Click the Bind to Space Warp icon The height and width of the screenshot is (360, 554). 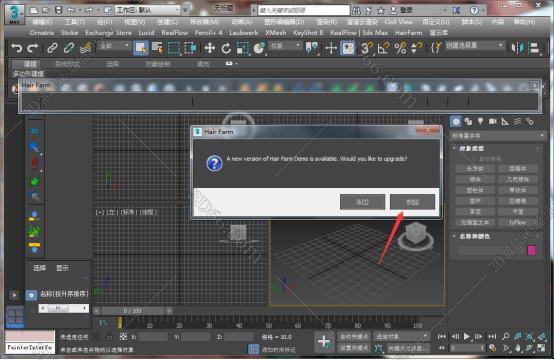click(x=86, y=48)
